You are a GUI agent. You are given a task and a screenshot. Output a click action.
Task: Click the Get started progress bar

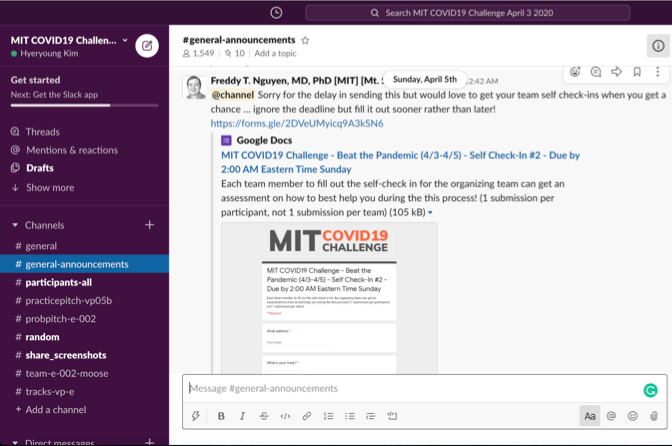tap(60, 104)
